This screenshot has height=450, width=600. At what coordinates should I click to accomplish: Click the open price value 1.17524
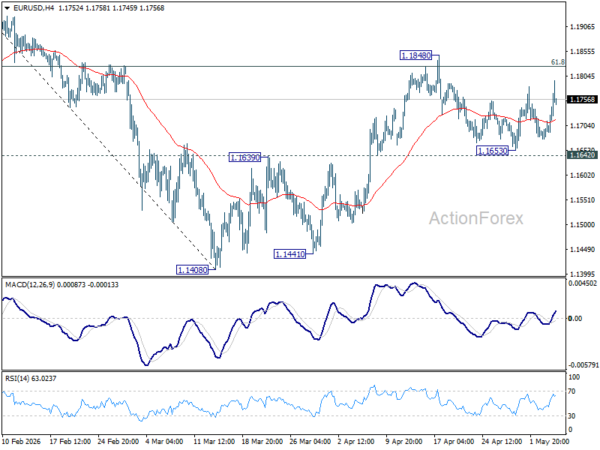point(70,8)
